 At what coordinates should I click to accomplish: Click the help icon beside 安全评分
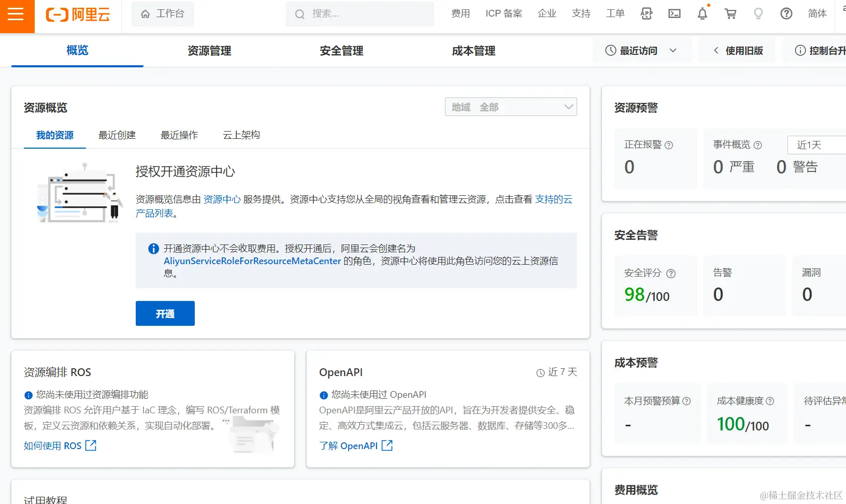671,273
